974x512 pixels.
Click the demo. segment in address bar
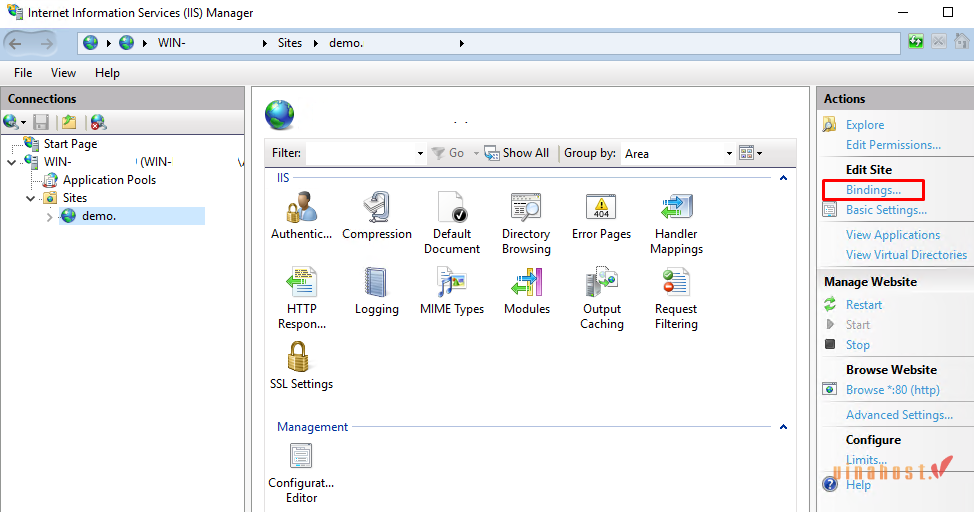(346, 43)
